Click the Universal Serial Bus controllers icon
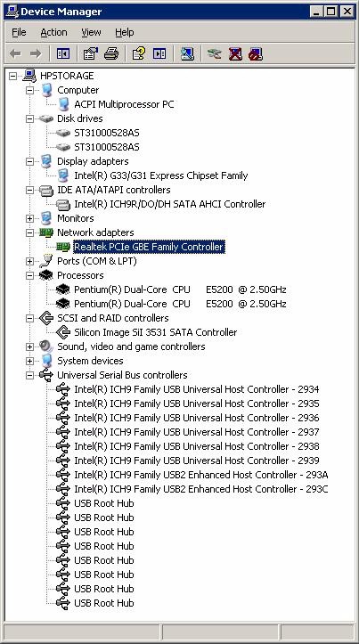This screenshot has height=644, width=359. point(46,375)
